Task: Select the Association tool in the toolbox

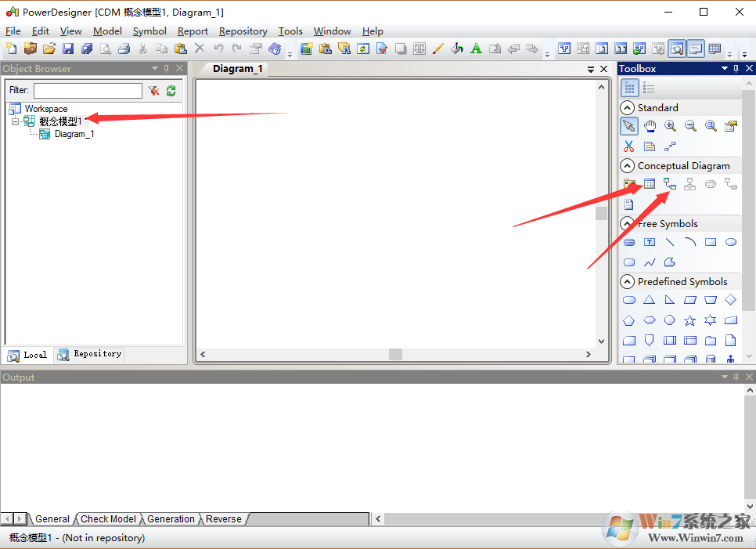Action: [x=710, y=184]
